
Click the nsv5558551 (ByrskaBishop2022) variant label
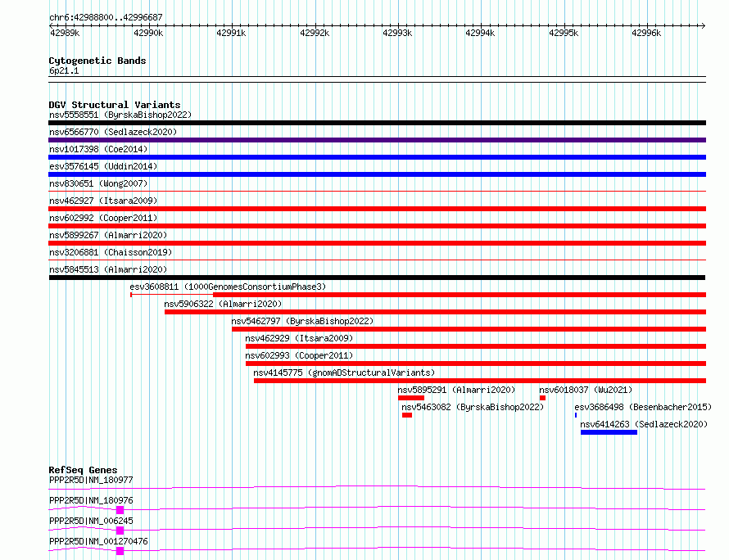[120, 115]
